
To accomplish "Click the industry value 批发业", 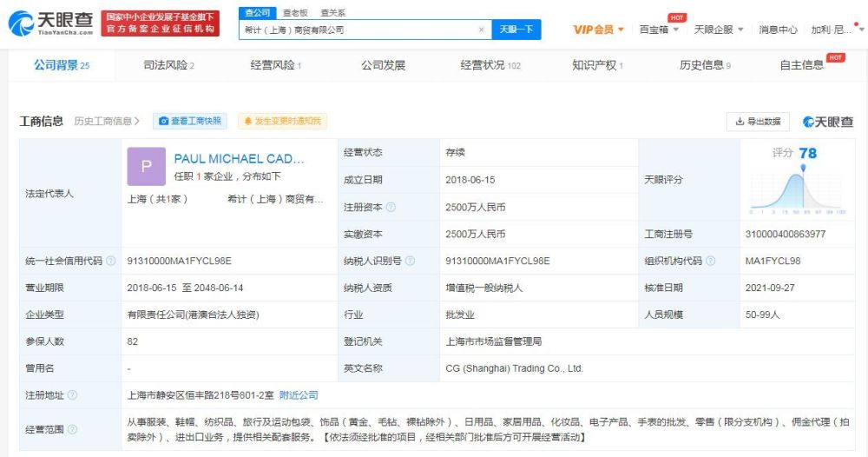I will pyautogui.click(x=460, y=315).
